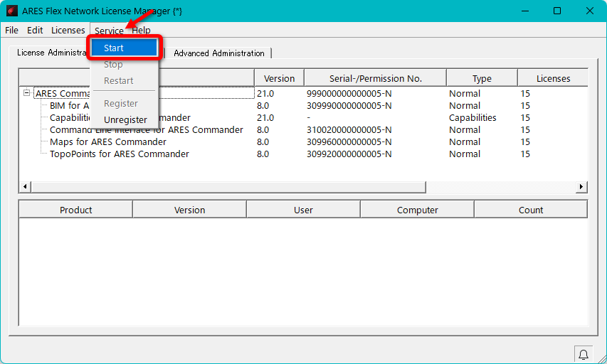This screenshot has height=364, width=607.
Task: Choose Unregister in the Service menu
Action: pos(125,119)
